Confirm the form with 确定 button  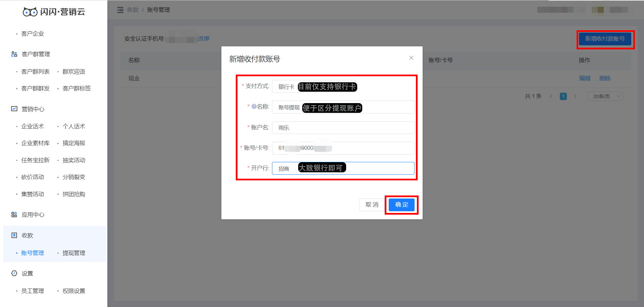point(401,205)
